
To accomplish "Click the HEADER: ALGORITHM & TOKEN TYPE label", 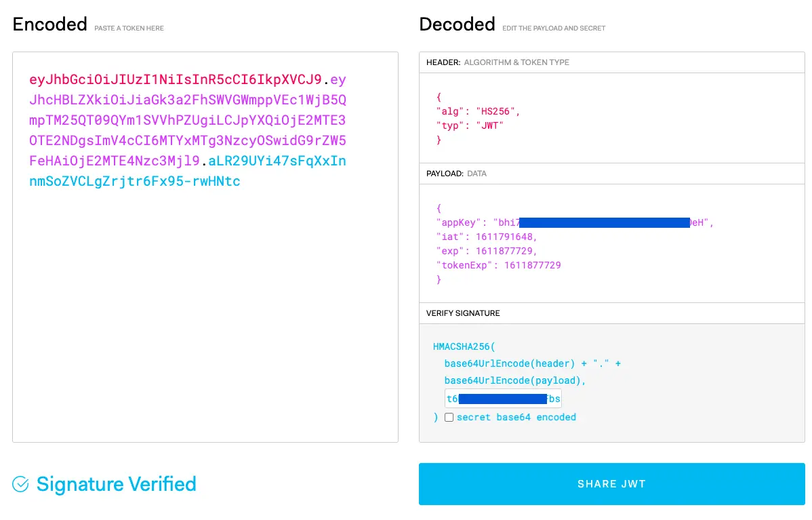I will pos(498,62).
